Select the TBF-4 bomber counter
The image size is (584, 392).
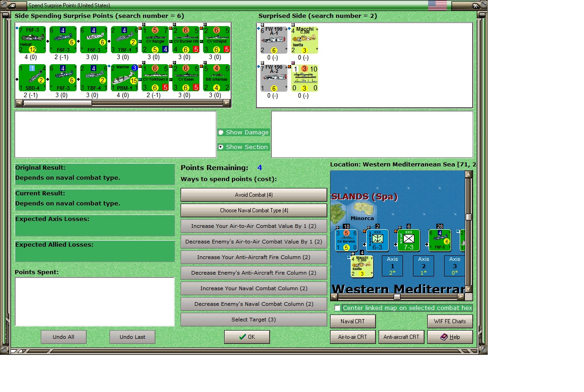(94, 78)
